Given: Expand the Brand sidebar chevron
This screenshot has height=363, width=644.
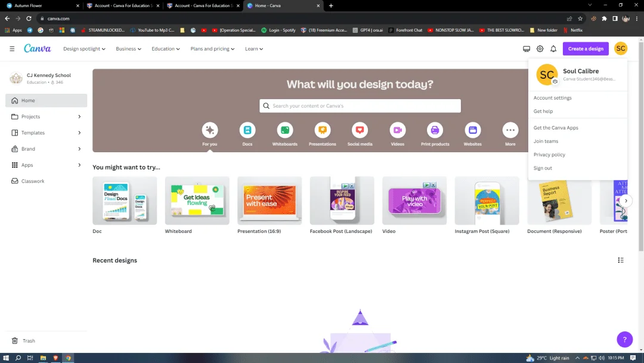Looking at the screenshot, I should (x=79, y=149).
